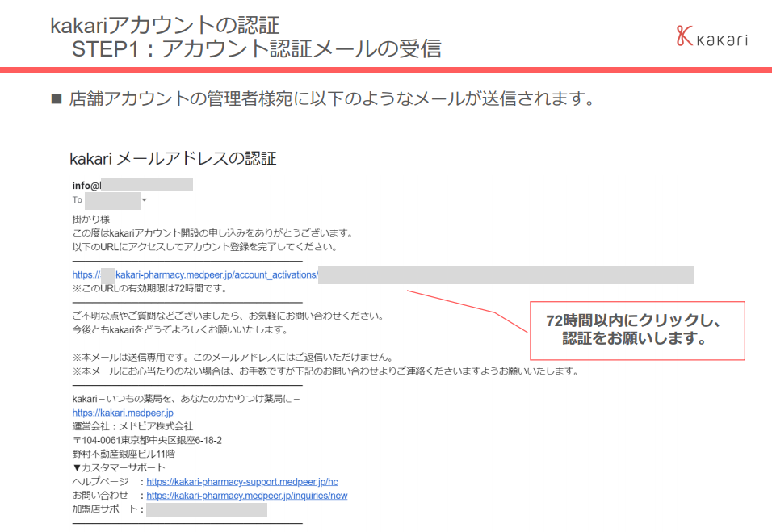The image size is (772, 532).
Task: Click the line 'この度はkakariアカウント開設の申し込みを…'
Action: tap(212, 232)
